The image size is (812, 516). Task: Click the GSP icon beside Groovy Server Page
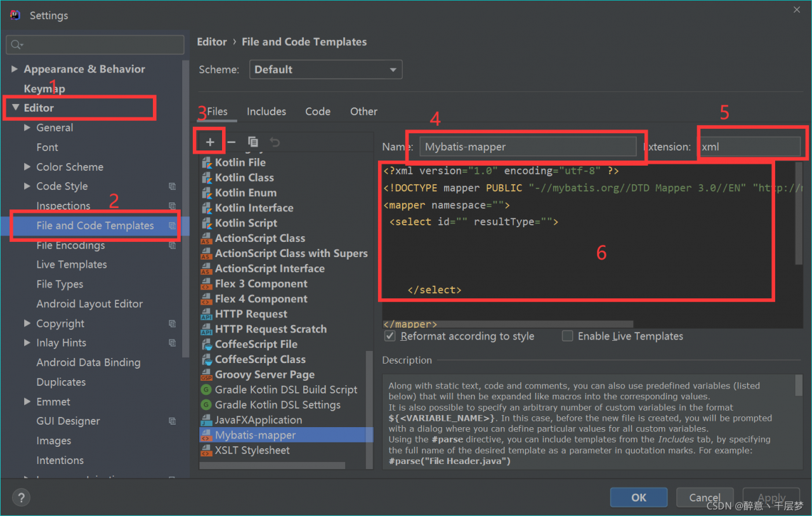[x=207, y=375]
